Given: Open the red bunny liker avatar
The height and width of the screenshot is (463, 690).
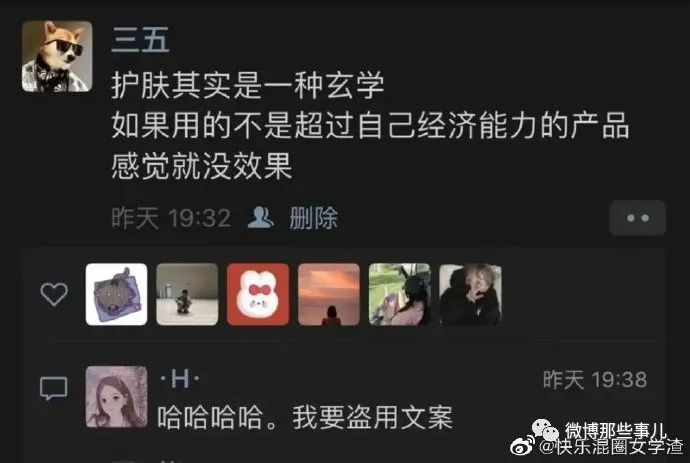Looking at the screenshot, I should click(x=258, y=294).
